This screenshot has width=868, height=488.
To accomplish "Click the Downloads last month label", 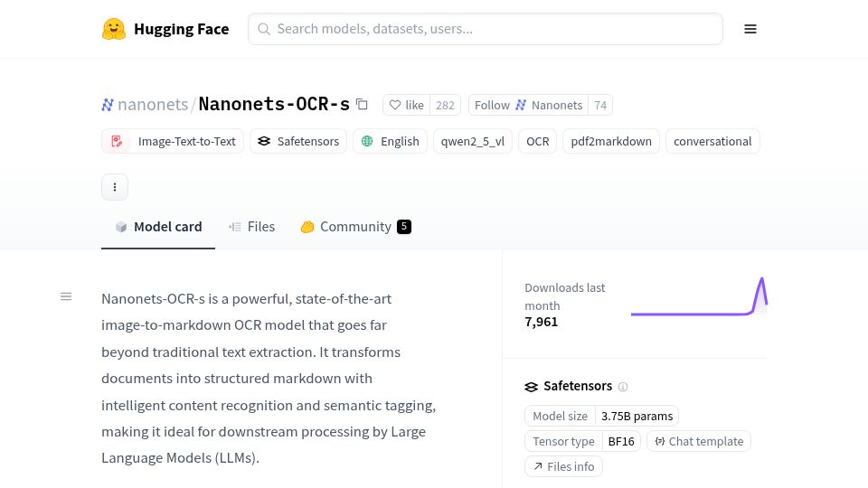I will pyautogui.click(x=564, y=296).
